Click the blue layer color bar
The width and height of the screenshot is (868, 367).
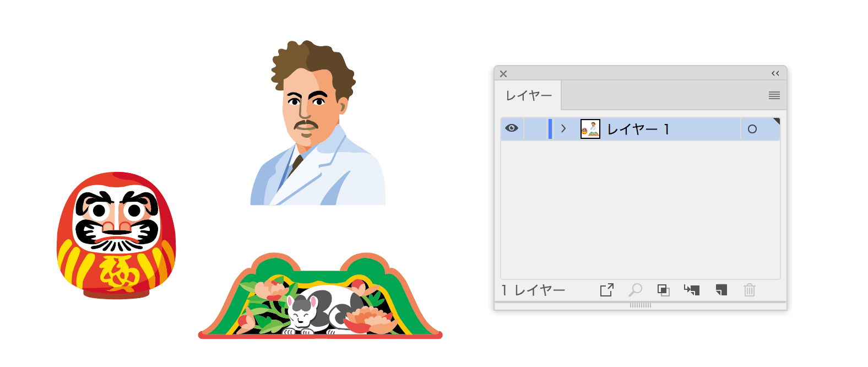550,129
